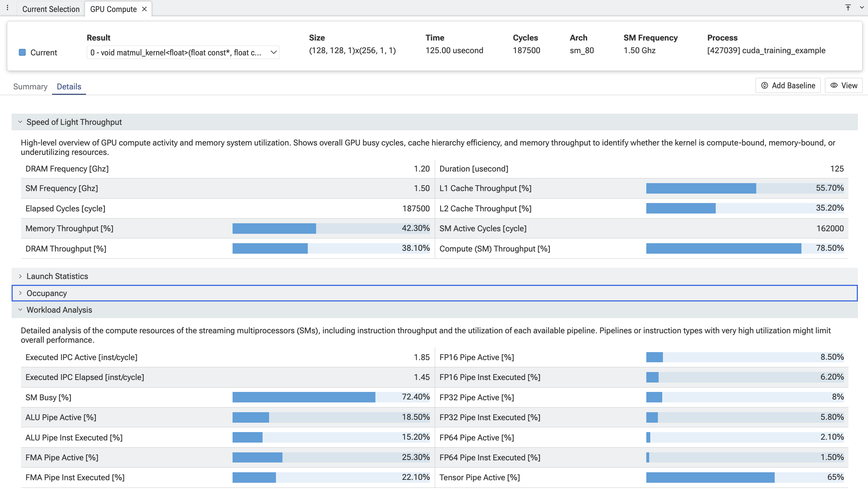Click the Compute (SM) Throughput bar
This screenshot has width=868, height=490.
click(745, 248)
